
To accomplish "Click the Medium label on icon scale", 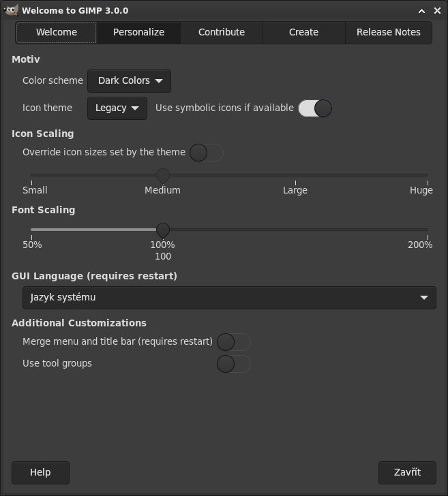I will 162,190.
